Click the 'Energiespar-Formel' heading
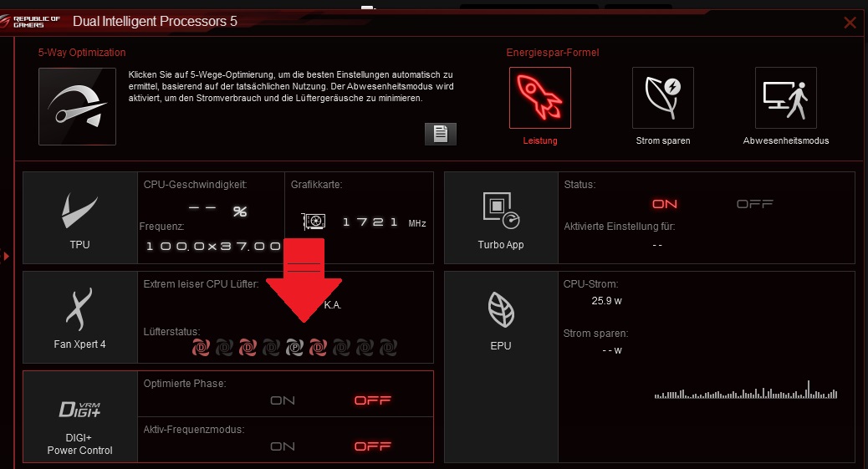 (x=553, y=53)
